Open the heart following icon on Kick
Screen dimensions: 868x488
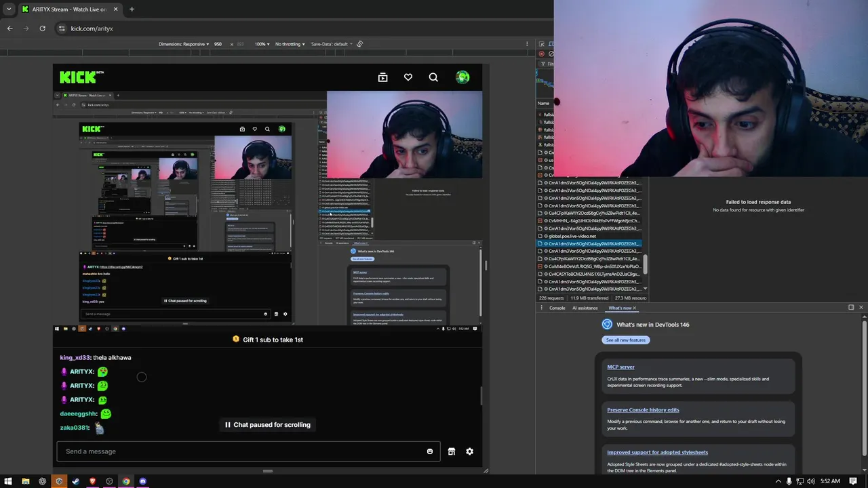click(408, 77)
